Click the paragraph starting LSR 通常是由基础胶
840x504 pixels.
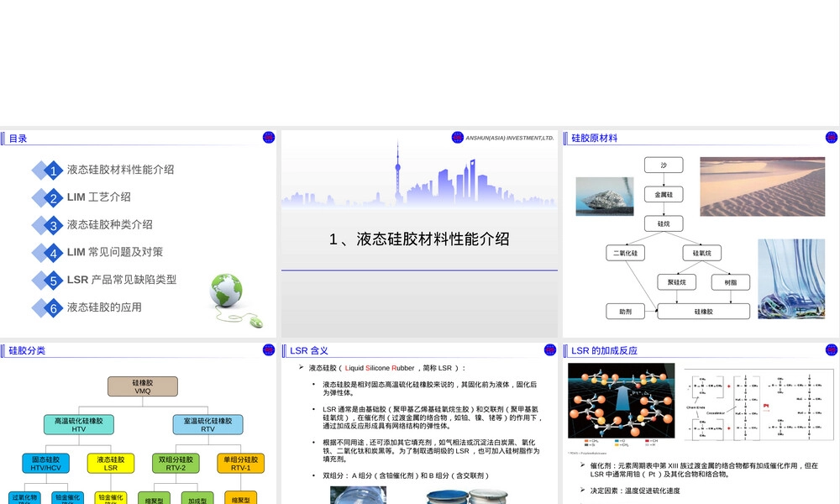coord(433,417)
